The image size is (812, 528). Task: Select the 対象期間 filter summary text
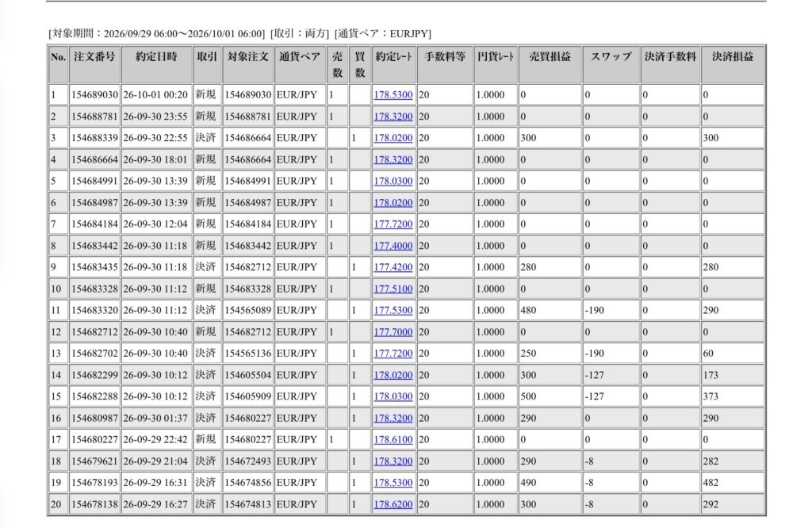[x=156, y=33]
